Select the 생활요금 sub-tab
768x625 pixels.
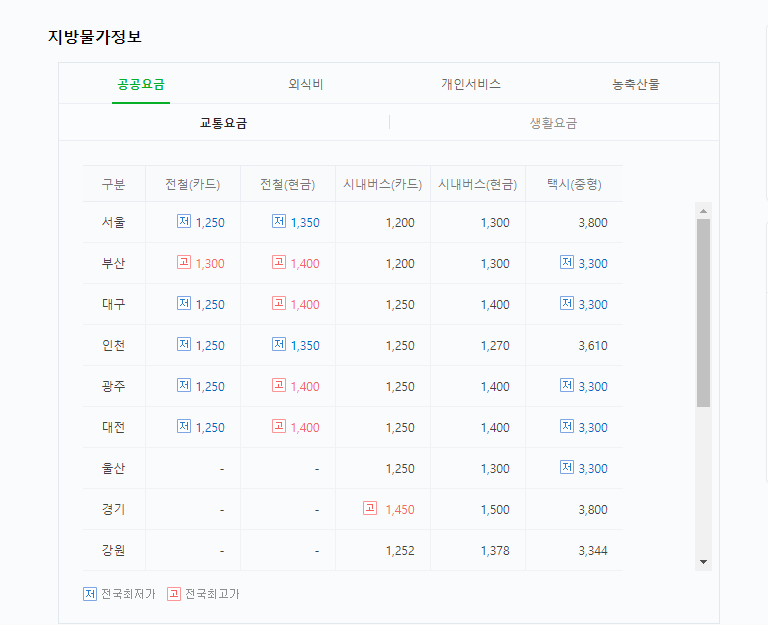pyautogui.click(x=553, y=122)
